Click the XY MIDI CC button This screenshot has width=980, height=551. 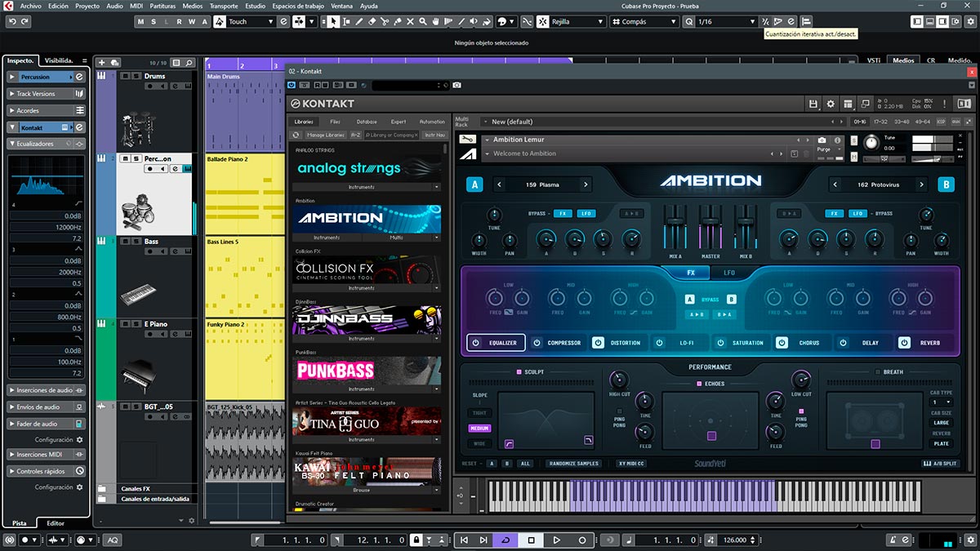pos(631,464)
